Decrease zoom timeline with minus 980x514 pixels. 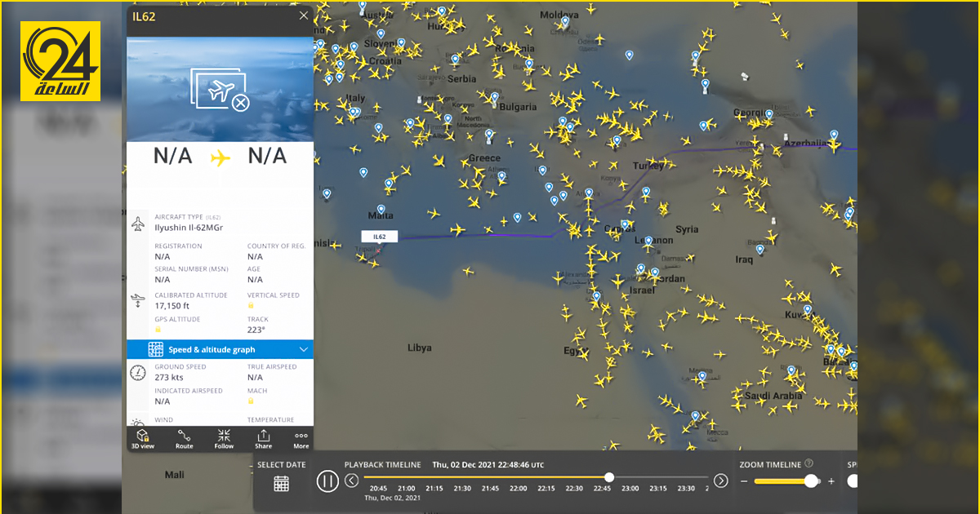(744, 481)
